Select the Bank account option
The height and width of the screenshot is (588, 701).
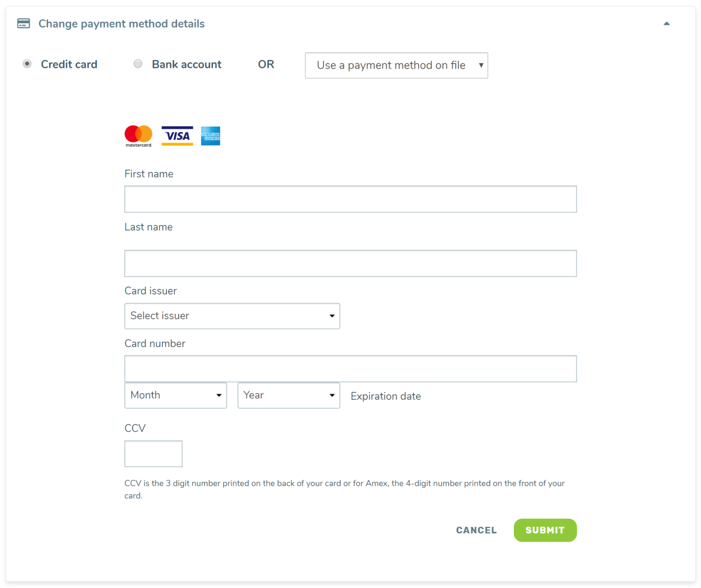(138, 63)
